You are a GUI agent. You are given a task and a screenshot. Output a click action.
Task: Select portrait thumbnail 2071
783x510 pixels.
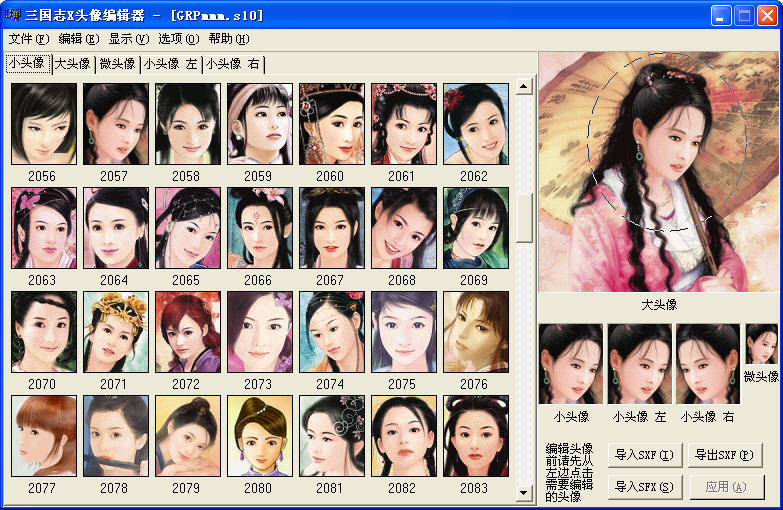click(x=116, y=332)
